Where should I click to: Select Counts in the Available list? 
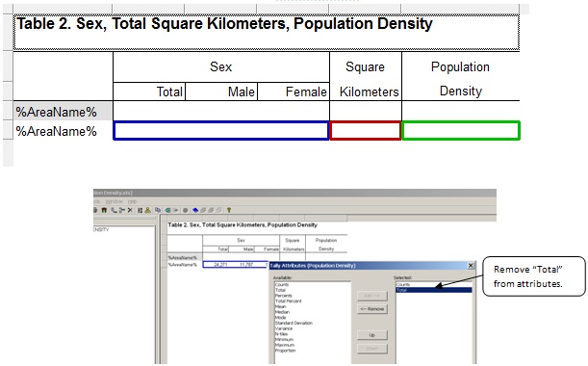point(282,285)
